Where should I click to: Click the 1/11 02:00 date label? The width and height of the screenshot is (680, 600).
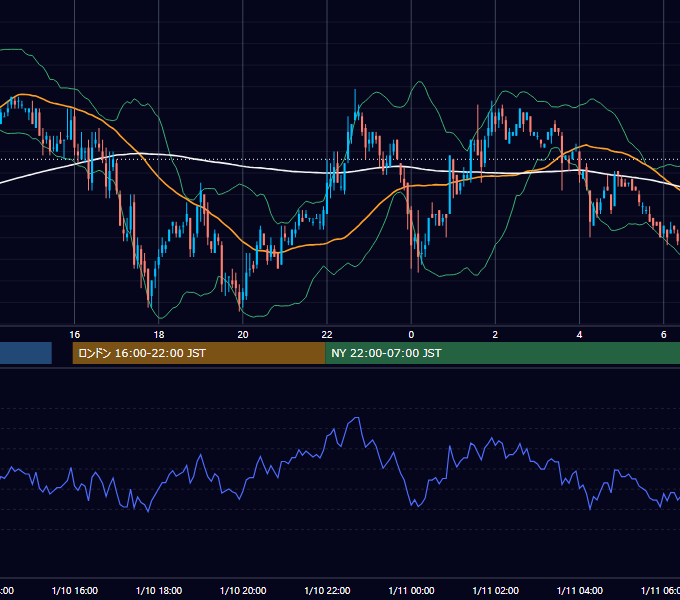(495, 590)
